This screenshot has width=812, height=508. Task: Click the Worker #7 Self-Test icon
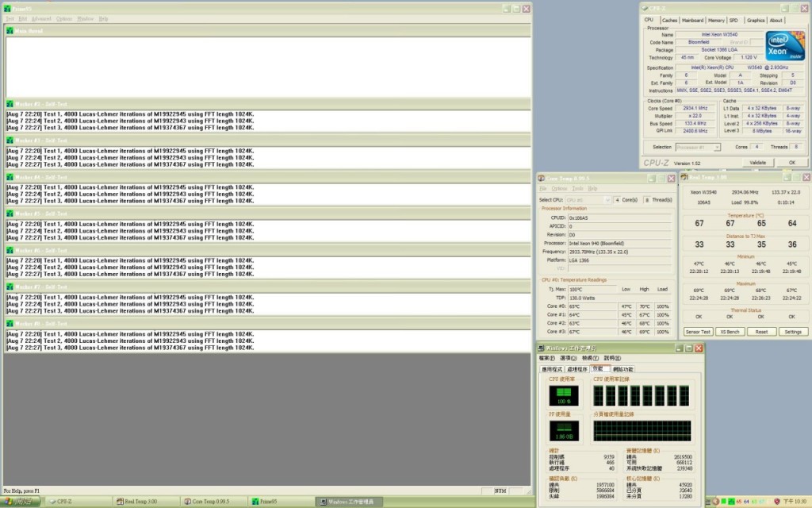click(10, 287)
